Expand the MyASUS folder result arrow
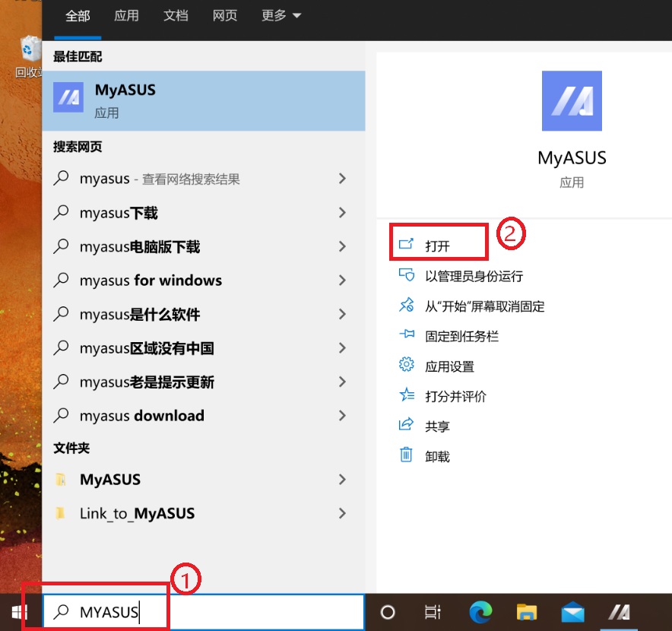Screen dimensions: 672x631 (342, 479)
